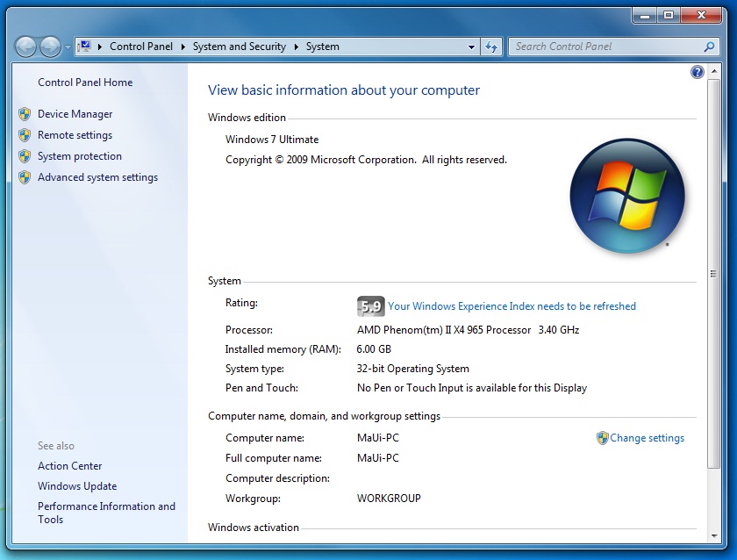Click 'View basic information about your computer' heading
This screenshot has height=560, width=737.
(344, 90)
